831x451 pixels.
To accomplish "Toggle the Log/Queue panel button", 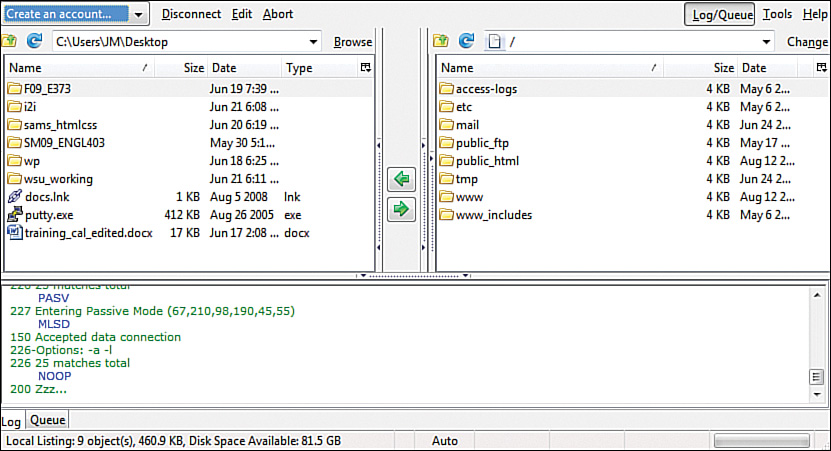I will tap(719, 14).
